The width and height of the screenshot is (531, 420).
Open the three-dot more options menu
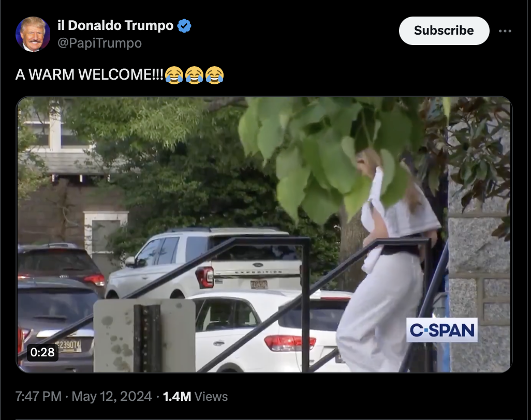505,31
